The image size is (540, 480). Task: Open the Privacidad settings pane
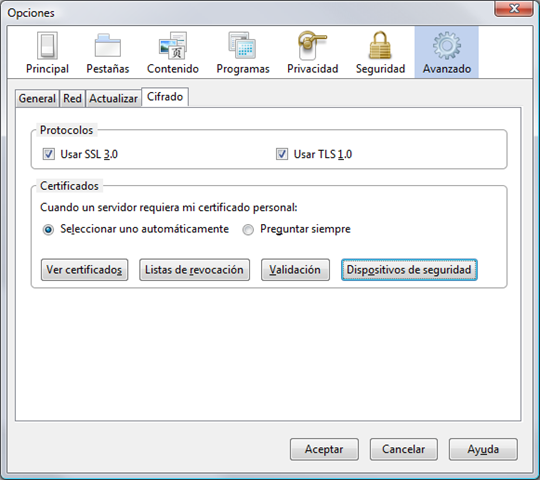click(312, 53)
